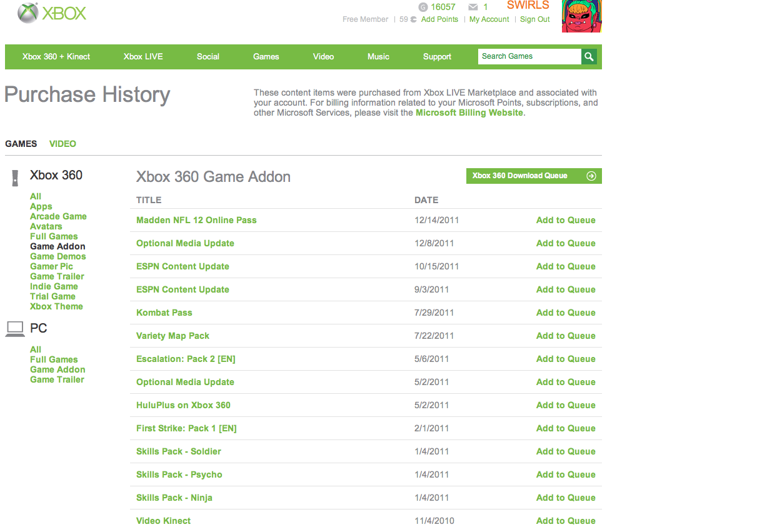Image resolution: width=762 pixels, height=532 pixels.
Task: Select Xbox Theme category
Action: (x=56, y=306)
